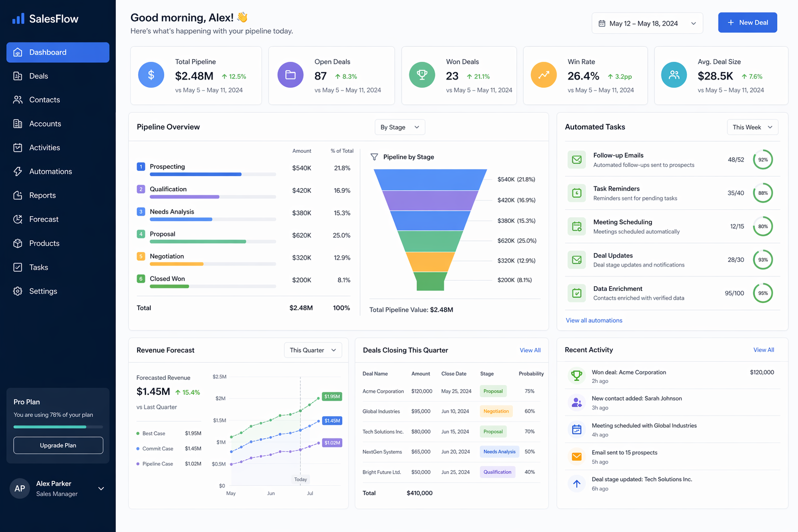798x532 pixels.
Task: Click the 80% ring for Meeting Scheduling
Action: (763, 227)
